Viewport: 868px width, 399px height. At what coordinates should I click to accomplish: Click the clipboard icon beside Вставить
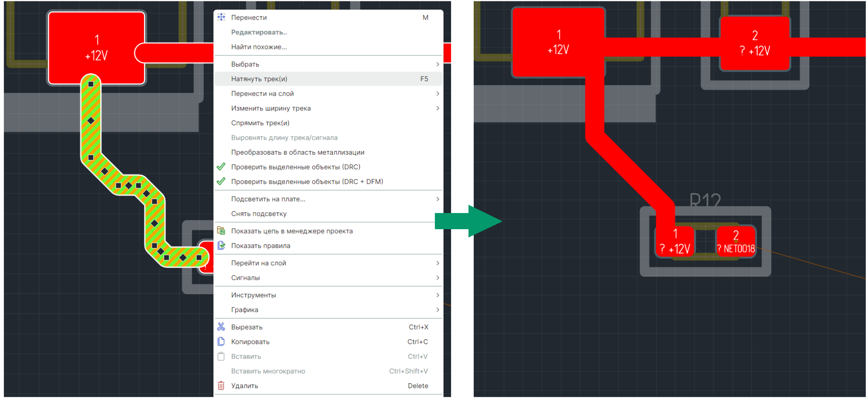tap(221, 356)
